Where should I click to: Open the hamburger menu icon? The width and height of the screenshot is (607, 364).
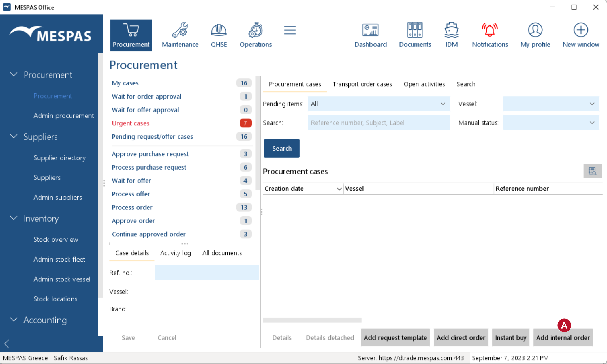point(290,30)
